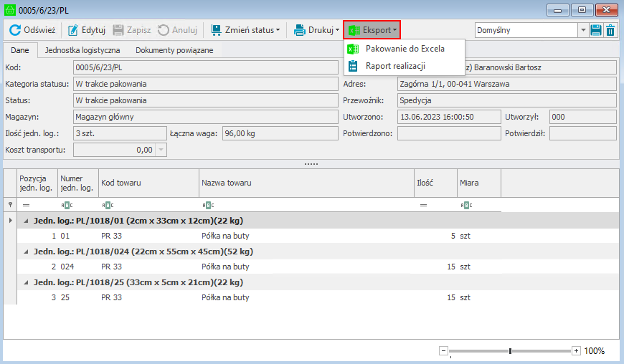Screen dimensions: 624x364
Task: Click the Eksport toolbar button
Action: [372, 30]
